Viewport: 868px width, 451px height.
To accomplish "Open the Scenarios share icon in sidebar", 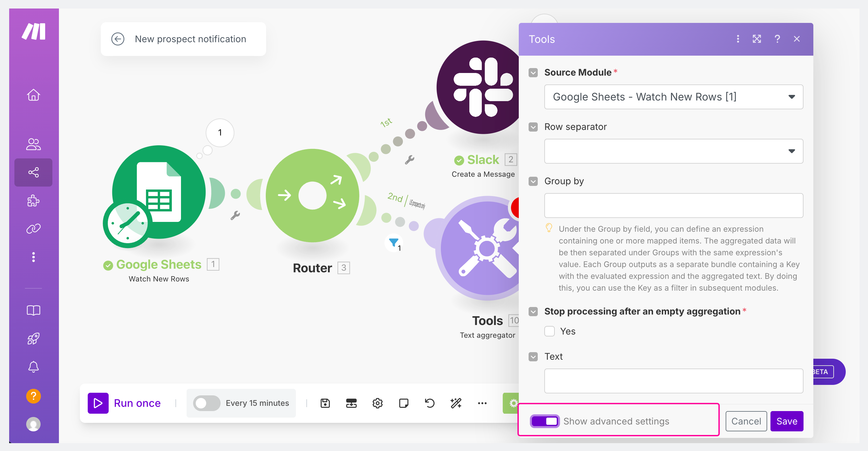I will tap(33, 172).
